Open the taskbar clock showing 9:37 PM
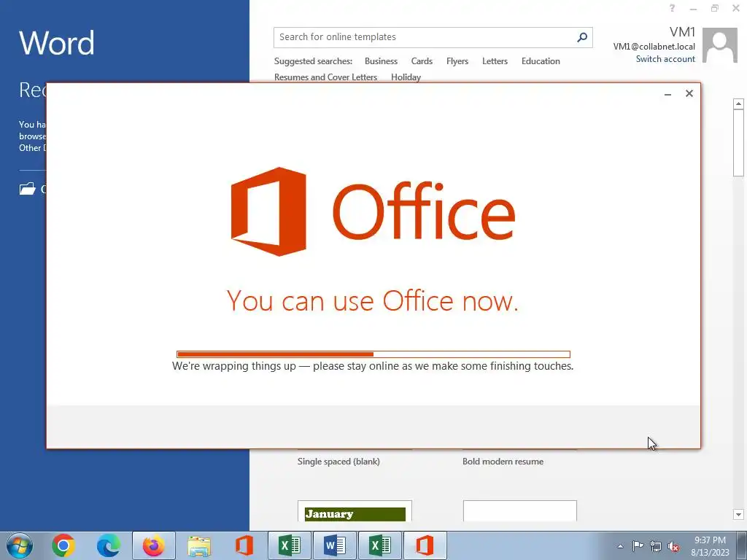Image resolution: width=747 pixels, height=560 pixels. (x=710, y=545)
